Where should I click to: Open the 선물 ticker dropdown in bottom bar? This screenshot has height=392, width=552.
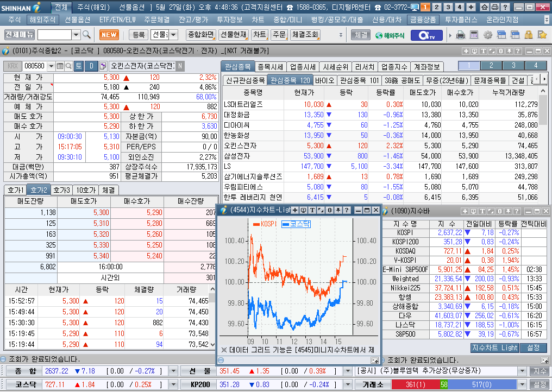coord(348,371)
